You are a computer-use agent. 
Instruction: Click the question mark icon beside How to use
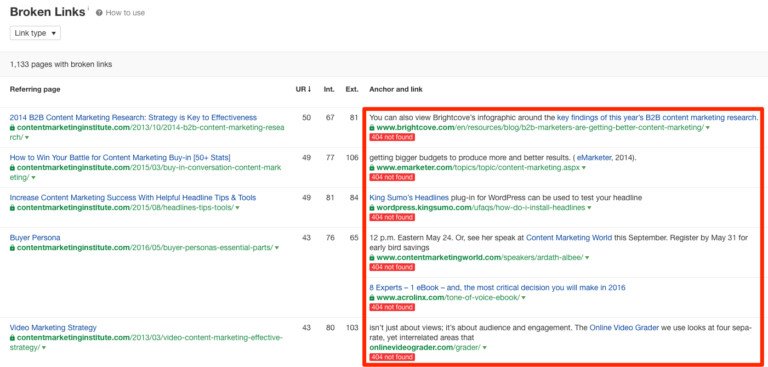99,13
